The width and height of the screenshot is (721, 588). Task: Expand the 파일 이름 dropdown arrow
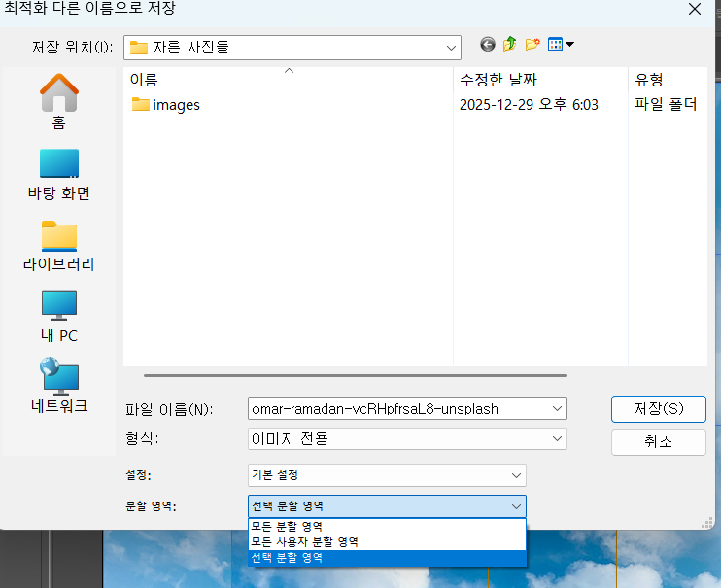(557, 408)
